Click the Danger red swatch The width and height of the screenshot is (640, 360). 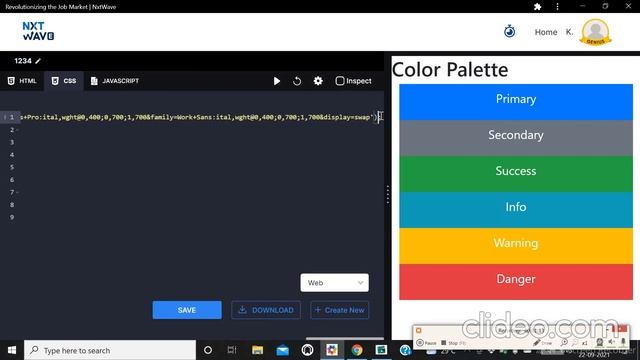[516, 282]
